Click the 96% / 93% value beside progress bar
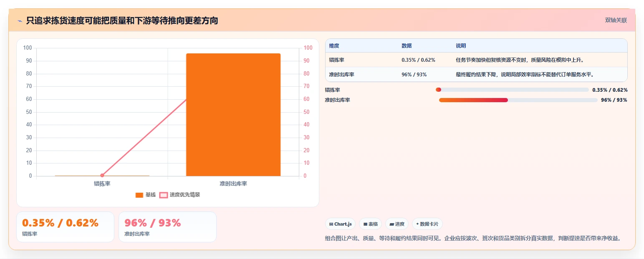The height and width of the screenshot is (259, 644). click(614, 100)
